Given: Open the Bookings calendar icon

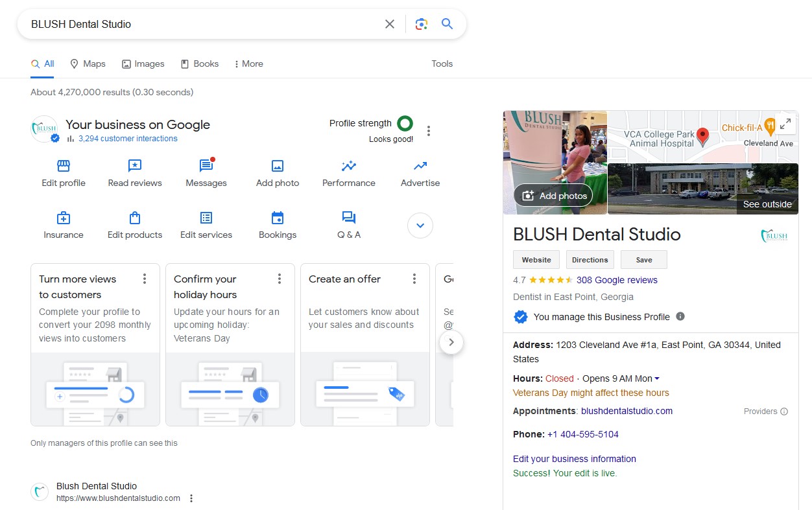Looking at the screenshot, I should (x=278, y=218).
